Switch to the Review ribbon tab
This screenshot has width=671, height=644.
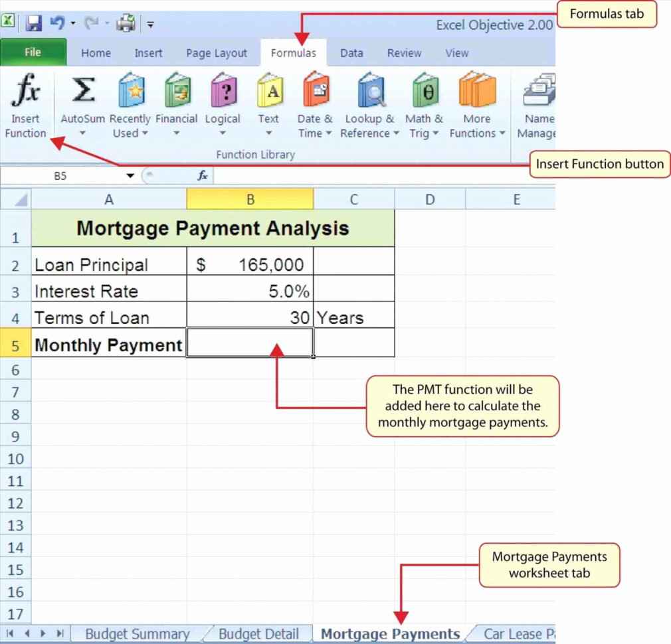click(404, 53)
